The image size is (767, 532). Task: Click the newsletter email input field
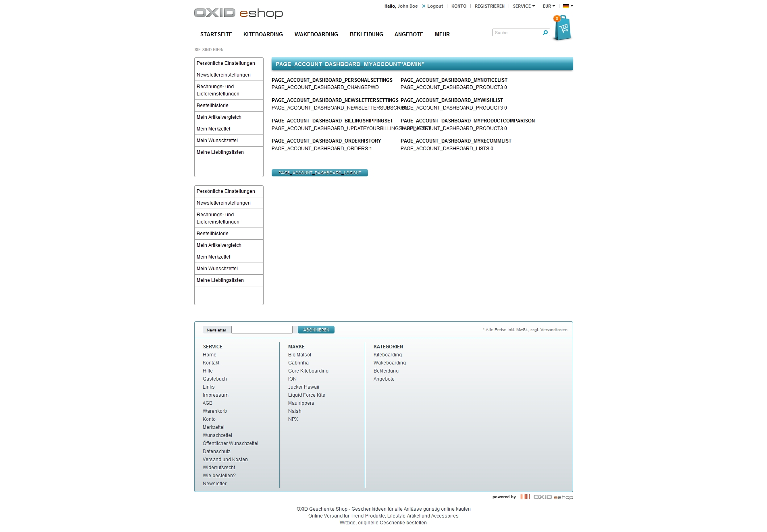tap(262, 330)
